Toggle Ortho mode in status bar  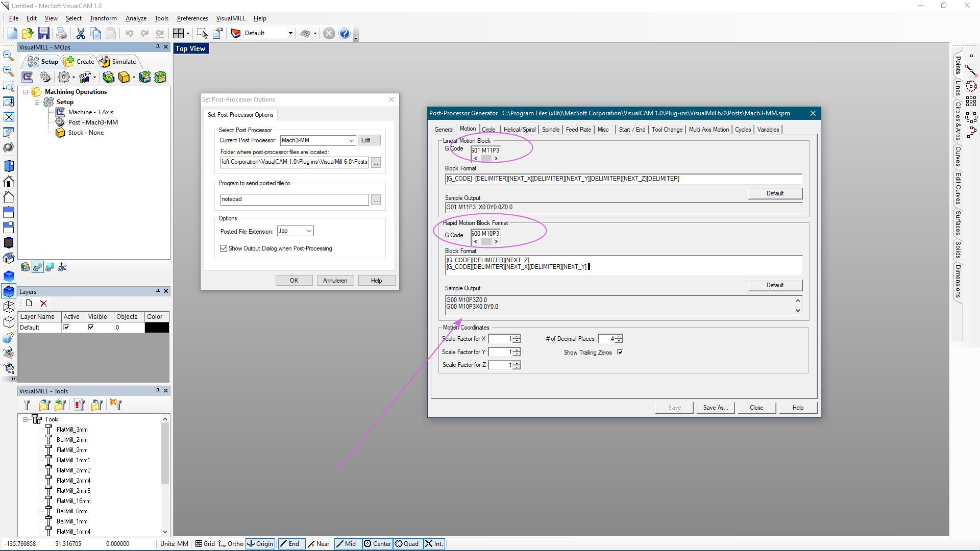pyautogui.click(x=231, y=544)
